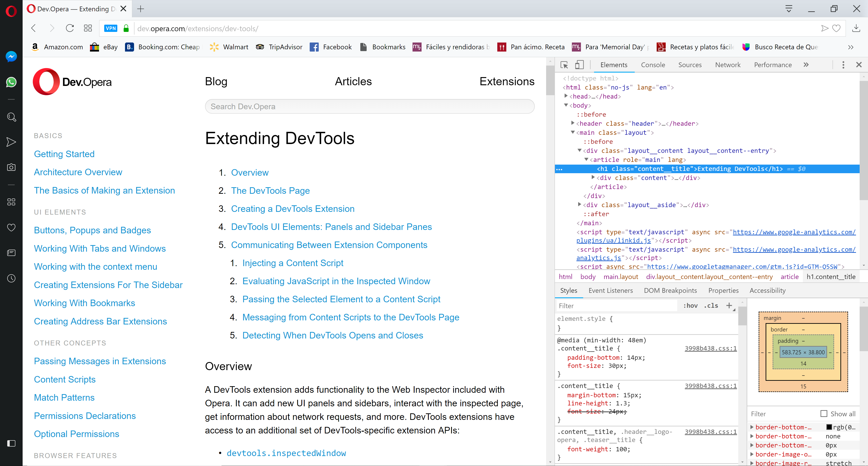Viewport: 868px width, 466px height.
Task: Toggle the Show all checkbox in Styles filter
Action: (824, 414)
